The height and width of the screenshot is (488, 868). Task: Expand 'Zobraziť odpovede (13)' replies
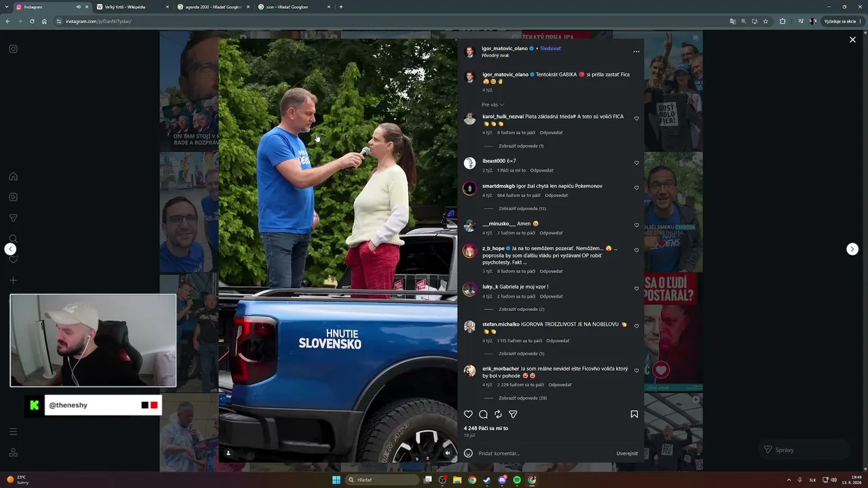(522, 208)
